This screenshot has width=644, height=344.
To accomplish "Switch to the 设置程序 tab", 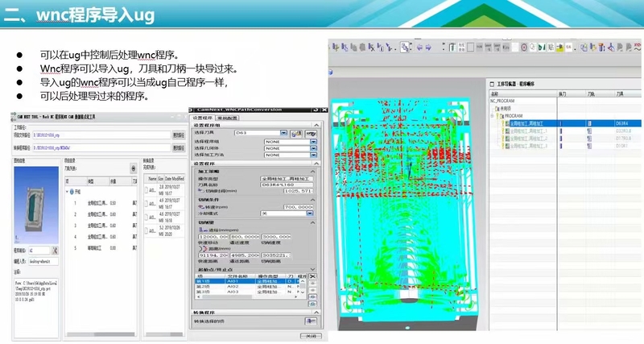I will pos(203,118).
